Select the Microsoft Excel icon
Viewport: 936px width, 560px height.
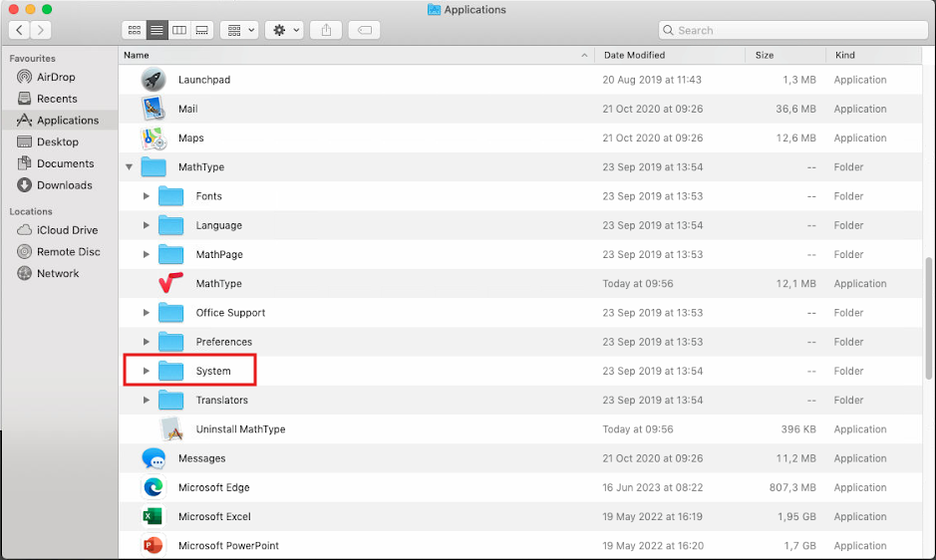pyautogui.click(x=153, y=516)
